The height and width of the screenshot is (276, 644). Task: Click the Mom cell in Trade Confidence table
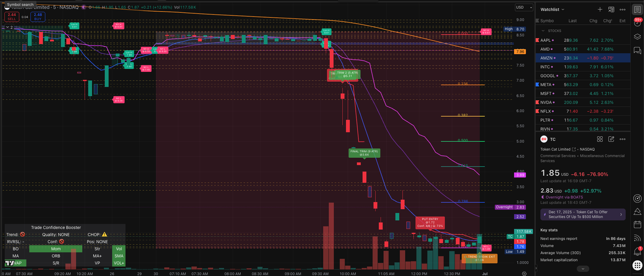56,249
